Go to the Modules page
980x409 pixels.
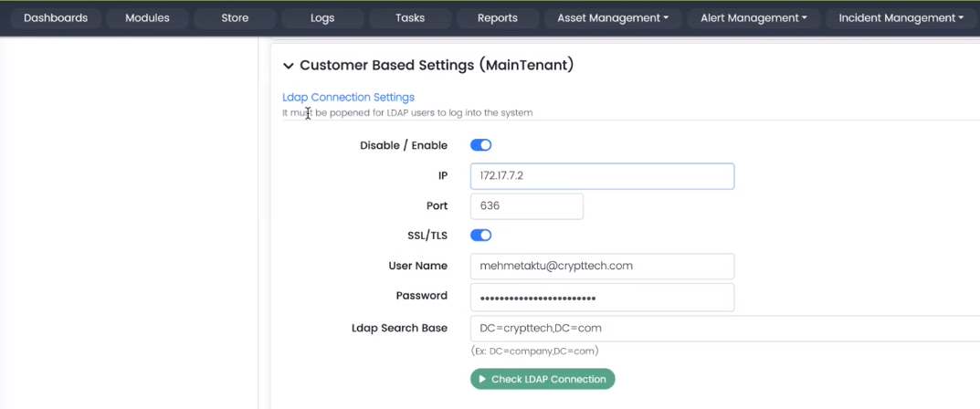(147, 18)
